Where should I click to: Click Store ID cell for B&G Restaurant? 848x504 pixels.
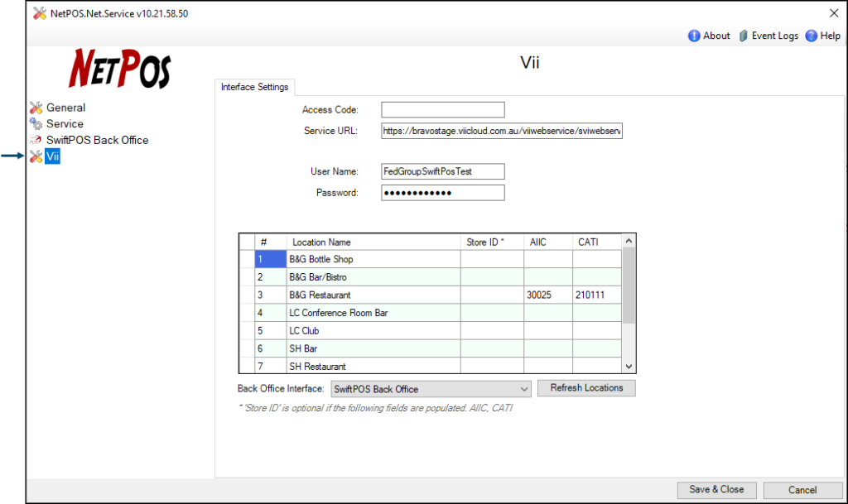492,295
